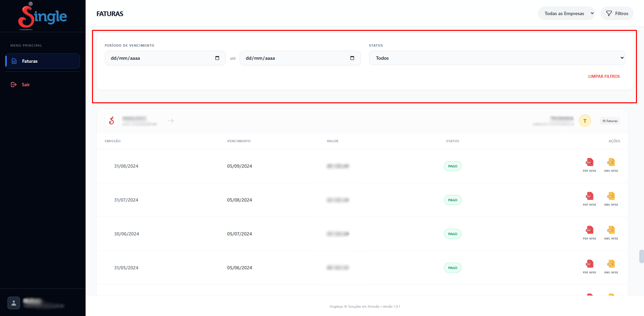
Task: Click due date 05/07/2024
Action: tap(239, 234)
